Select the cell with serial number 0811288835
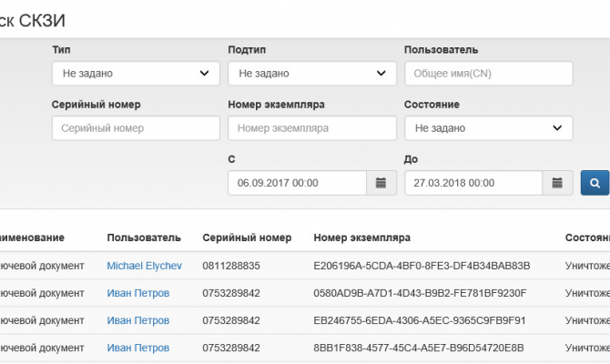 point(231,266)
